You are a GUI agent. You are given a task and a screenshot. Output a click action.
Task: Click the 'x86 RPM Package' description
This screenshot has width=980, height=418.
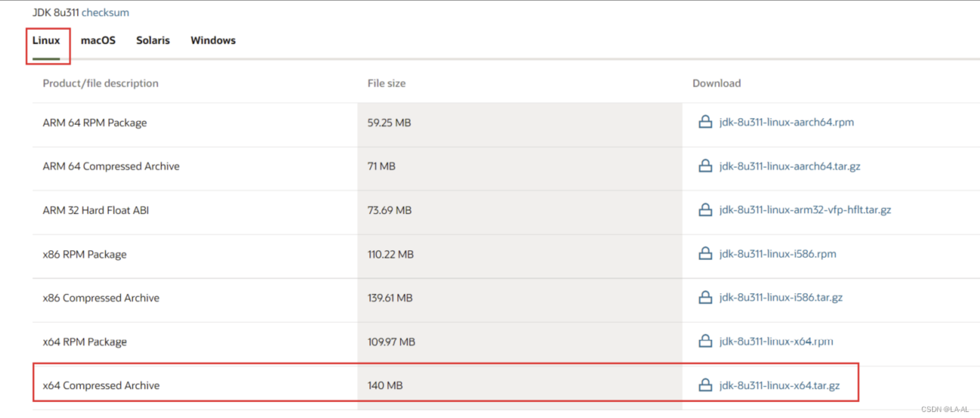[x=85, y=254]
